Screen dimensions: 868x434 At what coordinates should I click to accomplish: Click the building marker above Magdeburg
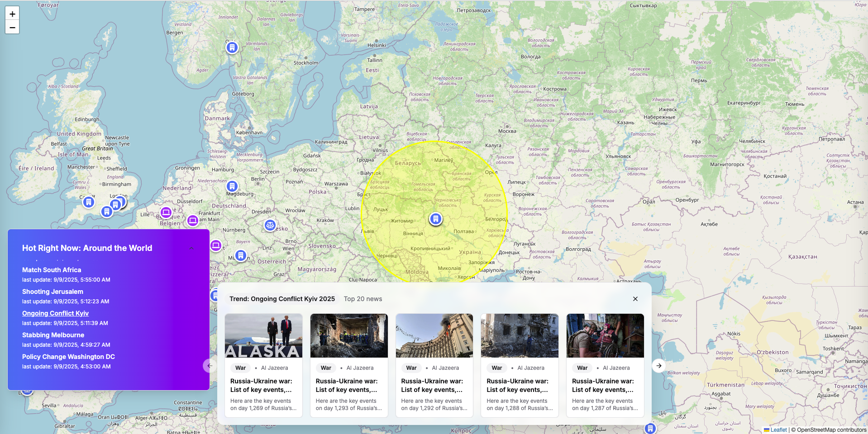(232, 186)
